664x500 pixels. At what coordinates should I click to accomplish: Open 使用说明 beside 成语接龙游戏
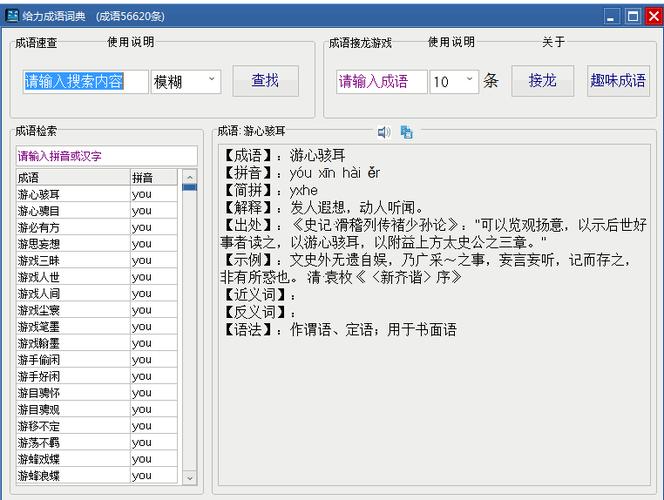pyautogui.click(x=451, y=42)
